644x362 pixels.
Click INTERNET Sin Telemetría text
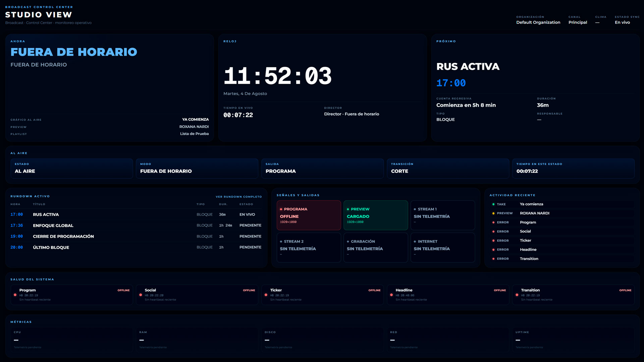click(432, 249)
